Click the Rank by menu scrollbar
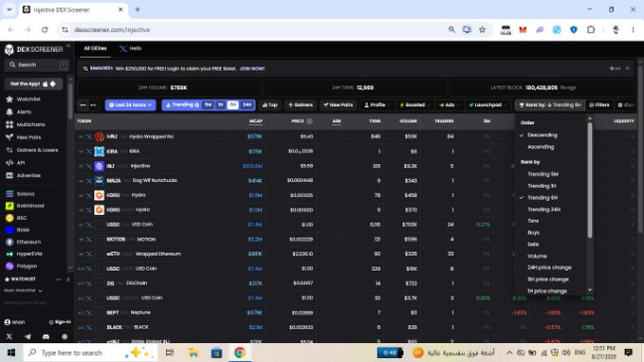 (x=590, y=180)
